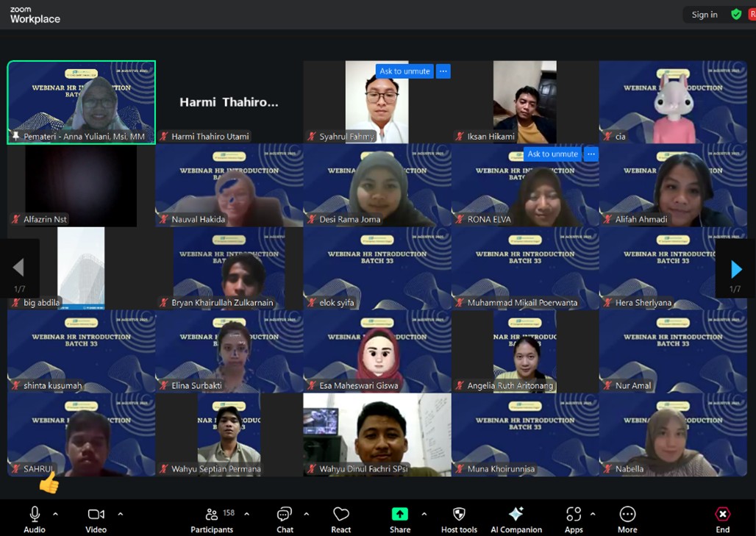Launch AI Companion

click(516, 515)
